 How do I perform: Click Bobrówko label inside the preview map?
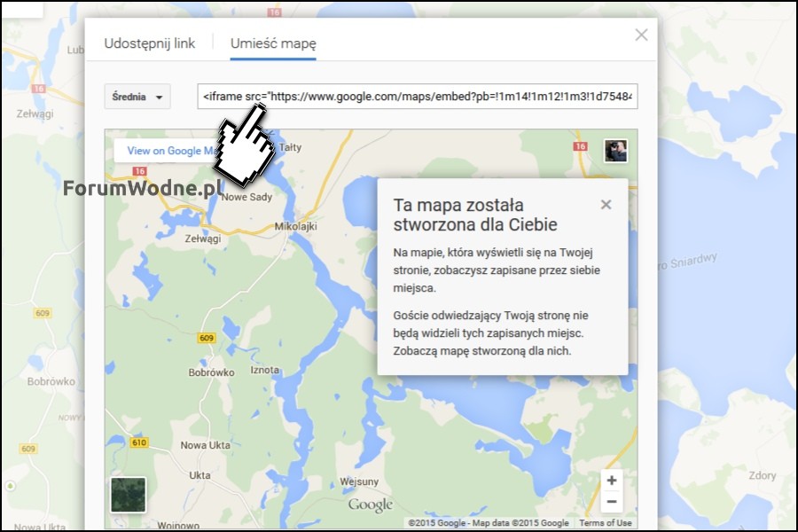pos(211,372)
